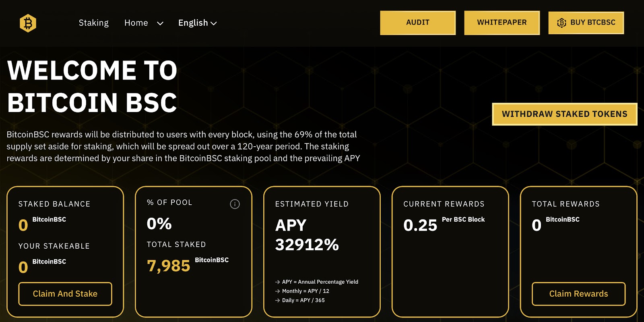Open the % of pool info icon
Image resolution: width=644 pixels, height=322 pixels.
coord(235,204)
